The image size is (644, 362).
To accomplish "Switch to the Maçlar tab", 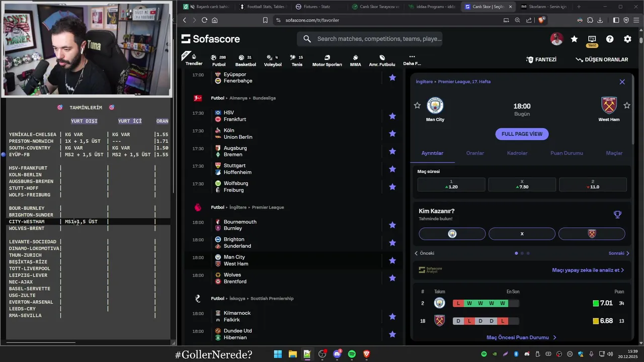I will point(614,153).
